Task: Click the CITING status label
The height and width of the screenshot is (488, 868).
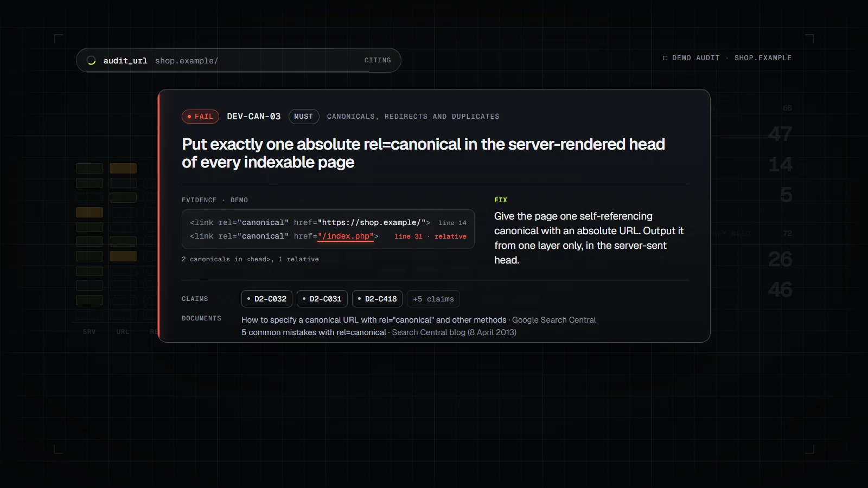Action: [378, 60]
